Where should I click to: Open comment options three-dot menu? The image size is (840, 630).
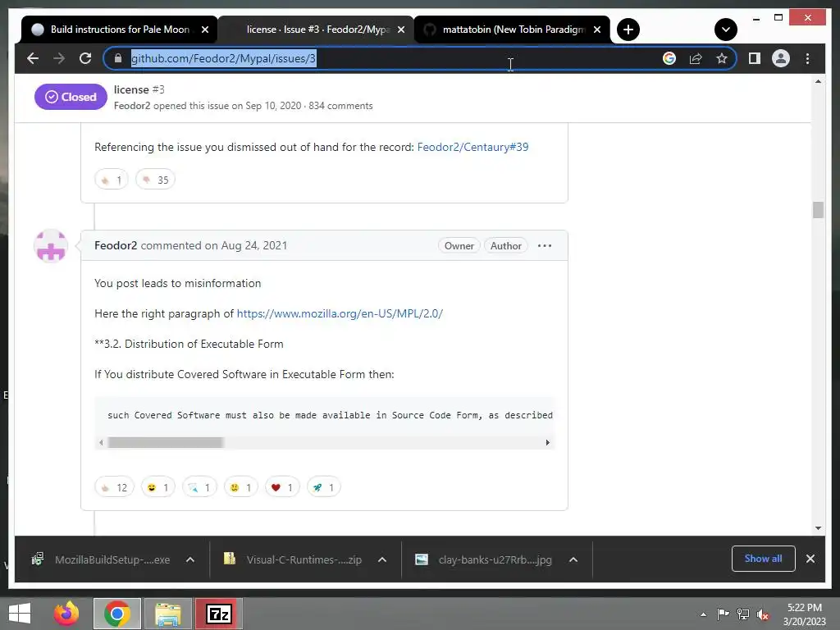pyautogui.click(x=545, y=246)
